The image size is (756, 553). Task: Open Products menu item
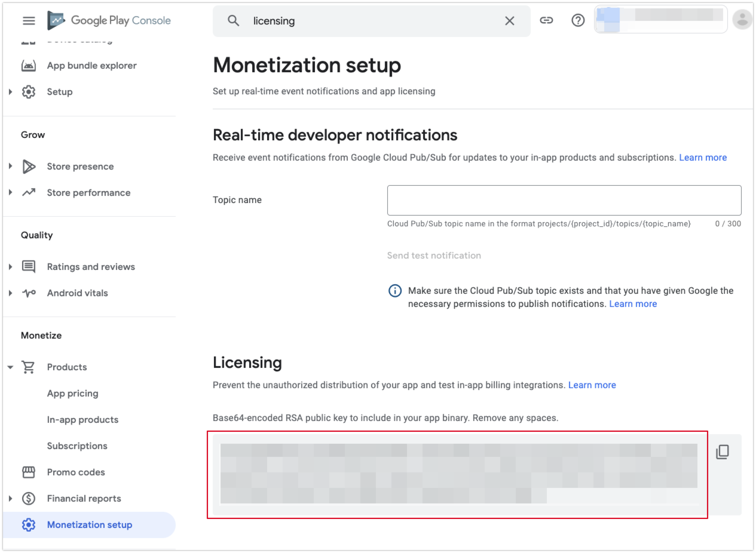tap(67, 367)
